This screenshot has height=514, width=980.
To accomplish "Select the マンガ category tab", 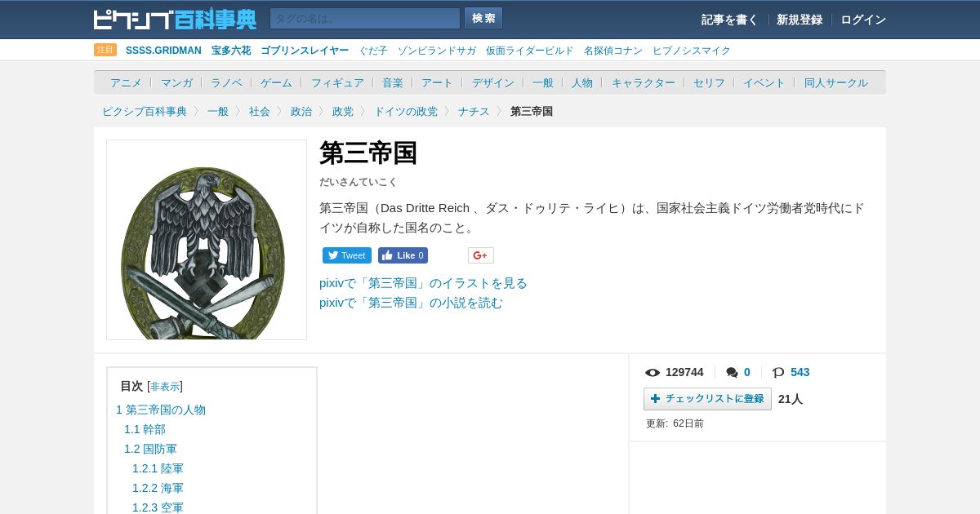I will coord(176,82).
